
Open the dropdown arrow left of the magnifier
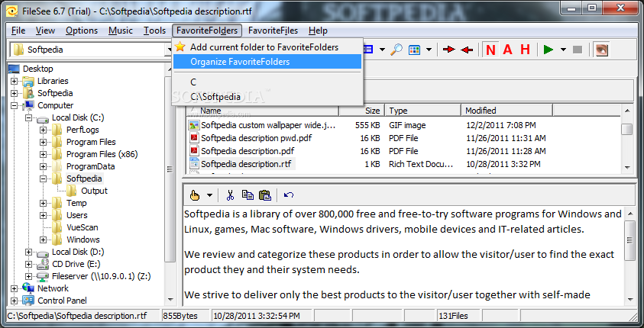click(x=382, y=50)
